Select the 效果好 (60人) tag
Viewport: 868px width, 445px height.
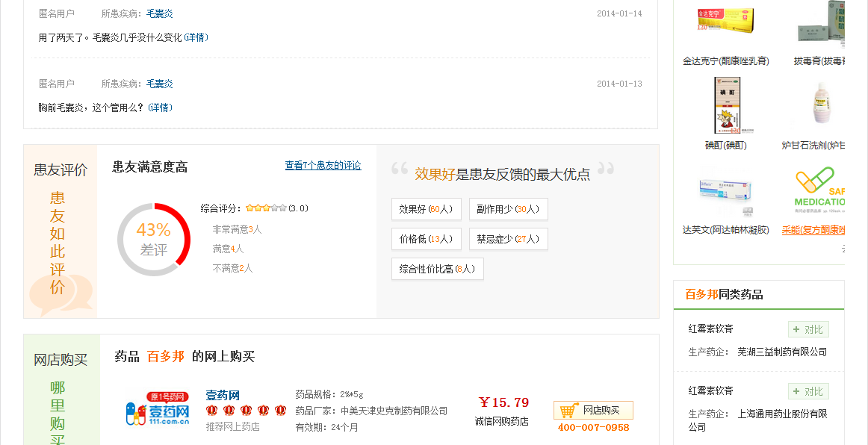coord(427,209)
